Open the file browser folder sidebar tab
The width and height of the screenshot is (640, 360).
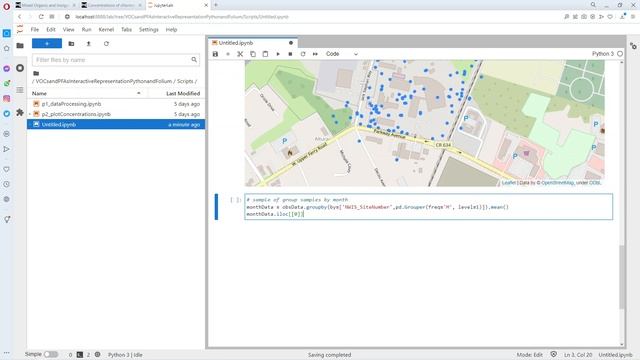tap(20, 46)
